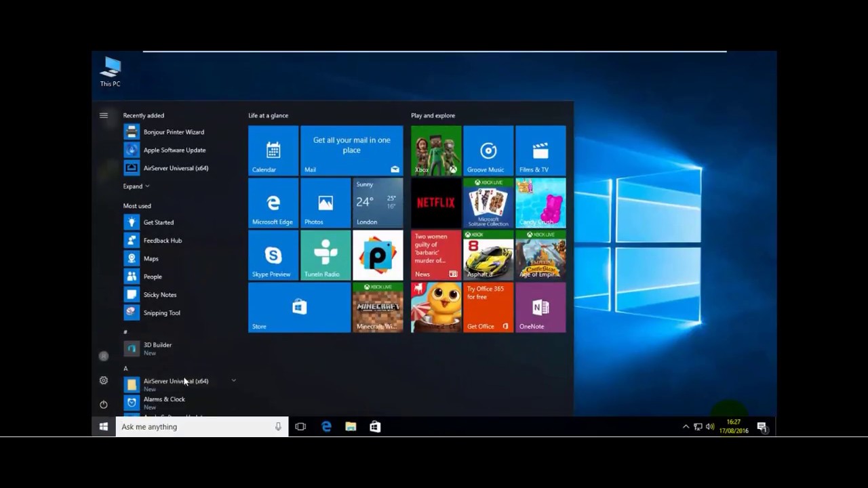Open the TuneIn Radio tile
The image size is (868, 488).
pyautogui.click(x=325, y=255)
